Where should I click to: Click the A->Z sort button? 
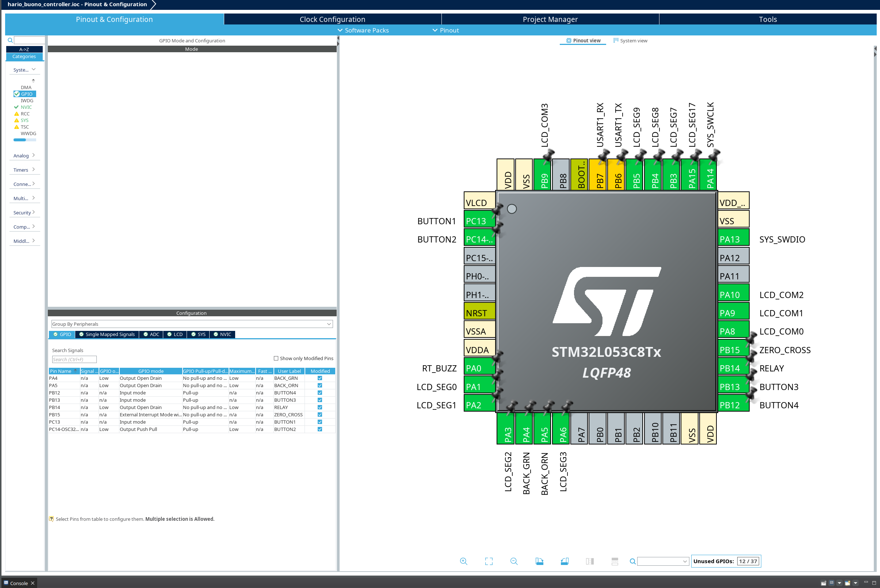[24, 50]
